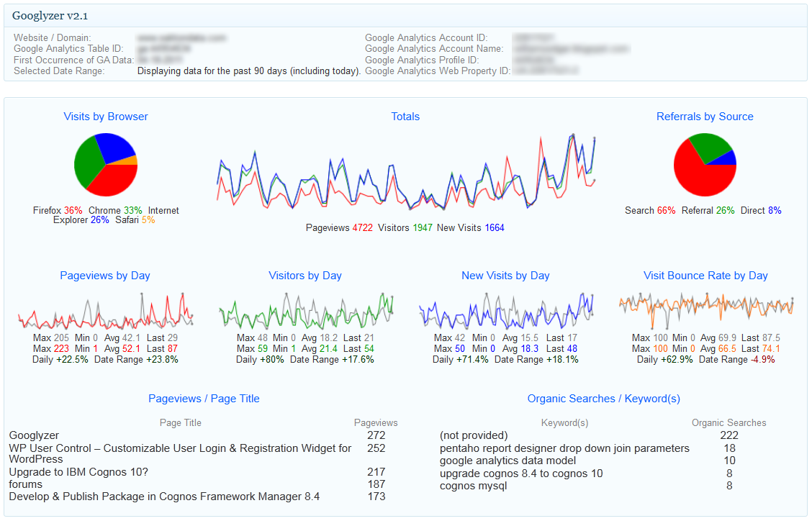This screenshot has height=521, width=812.
Task: Open Visit Bounce Rate by Day link
Action: [705, 276]
